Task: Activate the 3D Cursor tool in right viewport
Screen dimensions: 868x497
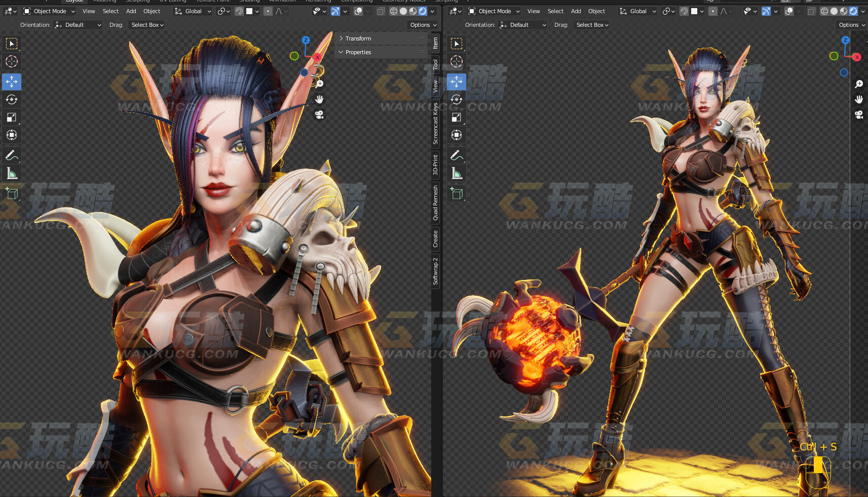Action: (x=457, y=61)
